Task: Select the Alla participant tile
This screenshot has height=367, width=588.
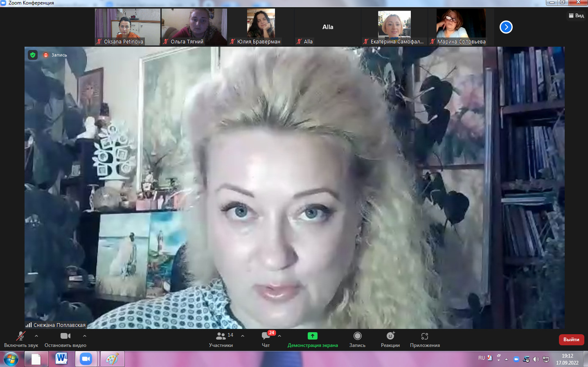Action: 328,27
